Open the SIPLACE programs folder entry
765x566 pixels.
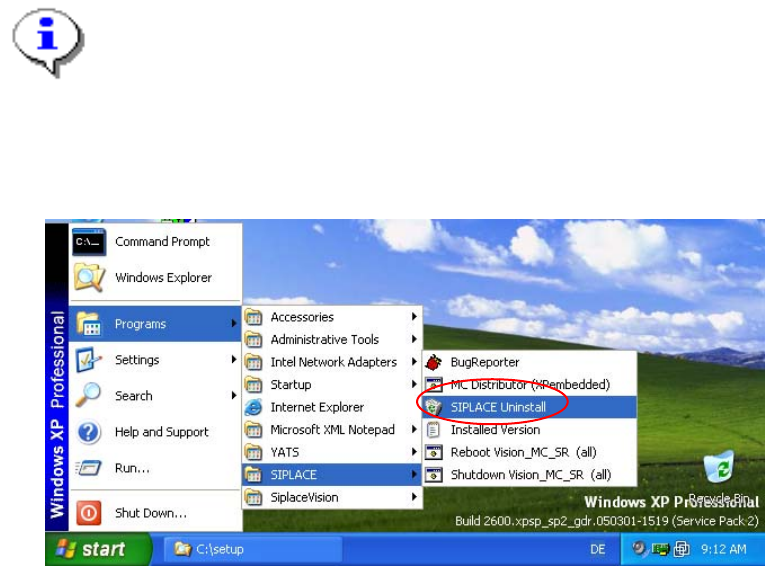332,475
